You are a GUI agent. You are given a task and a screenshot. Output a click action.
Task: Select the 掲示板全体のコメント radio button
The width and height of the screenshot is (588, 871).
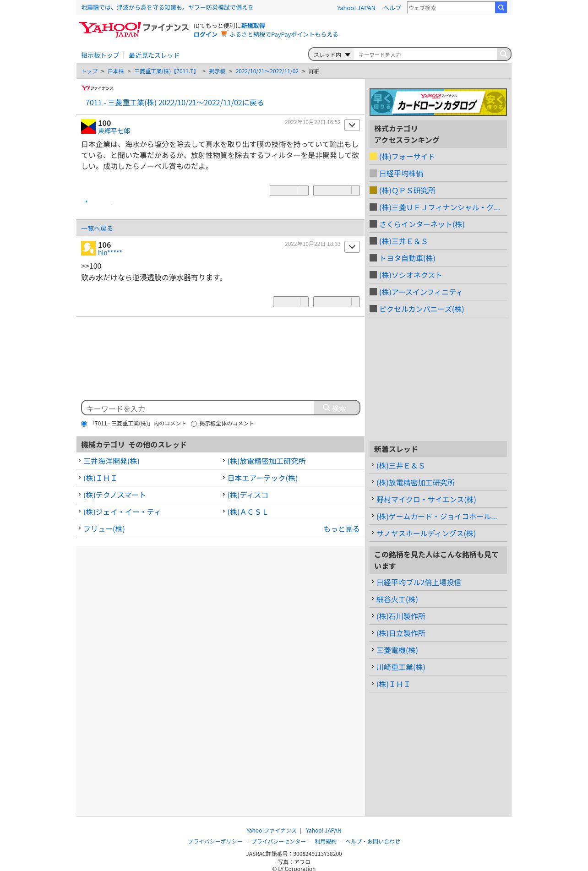[194, 424]
